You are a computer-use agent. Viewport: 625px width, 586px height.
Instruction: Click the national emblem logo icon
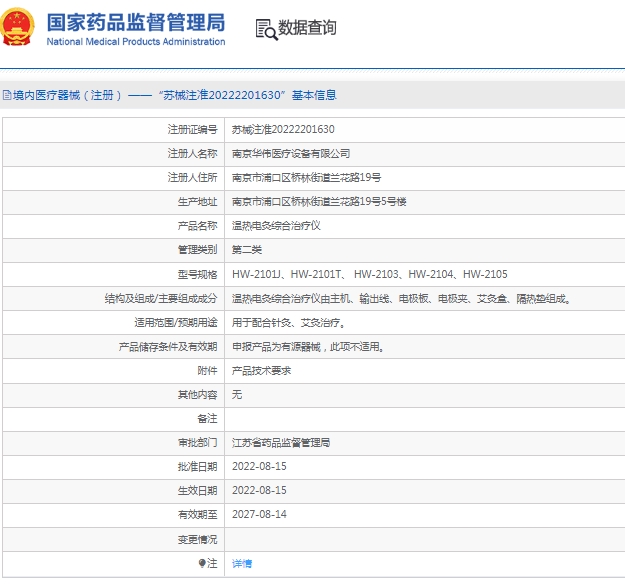tap(17, 27)
